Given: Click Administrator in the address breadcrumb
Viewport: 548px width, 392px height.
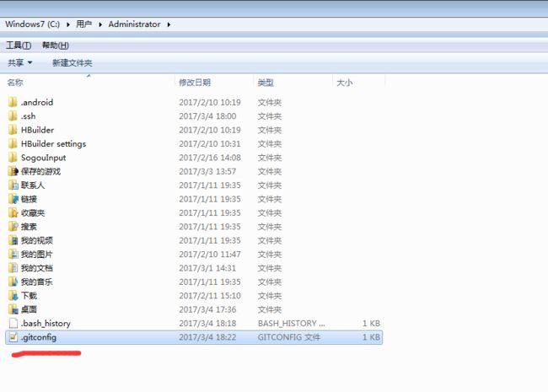Looking at the screenshot, I should (135, 24).
